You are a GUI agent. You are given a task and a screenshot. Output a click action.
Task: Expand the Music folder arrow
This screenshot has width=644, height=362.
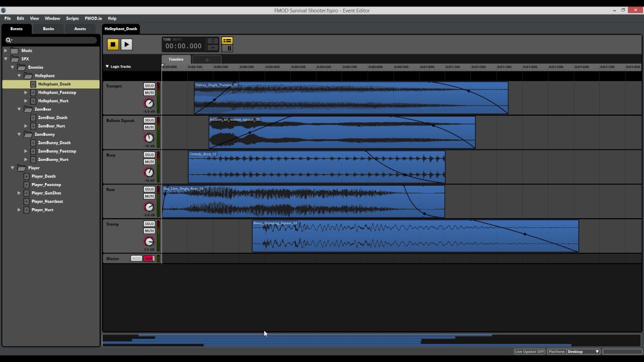[6, 51]
